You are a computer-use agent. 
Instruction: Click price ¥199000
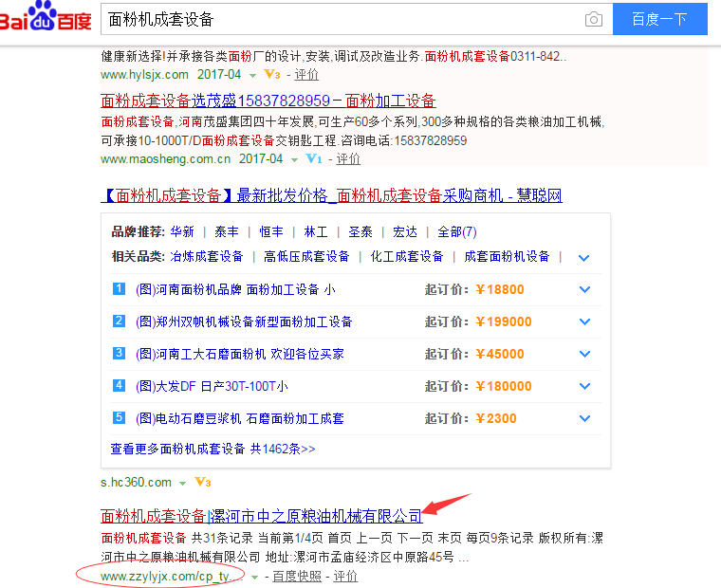tap(504, 322)
